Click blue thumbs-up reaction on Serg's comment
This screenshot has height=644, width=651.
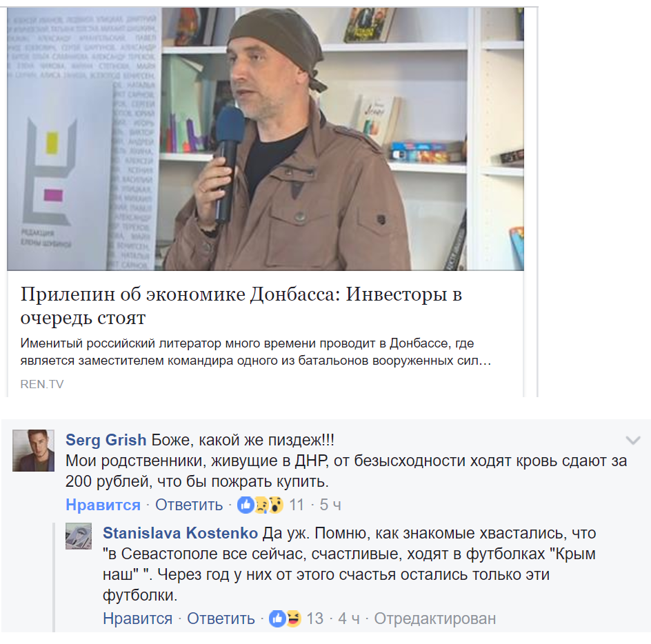(246, 505)
